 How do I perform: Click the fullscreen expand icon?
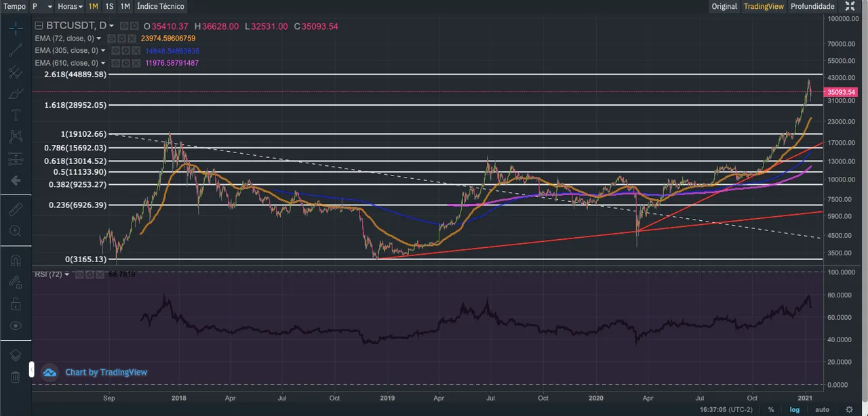pyautogui.click(x=850, y=6)
